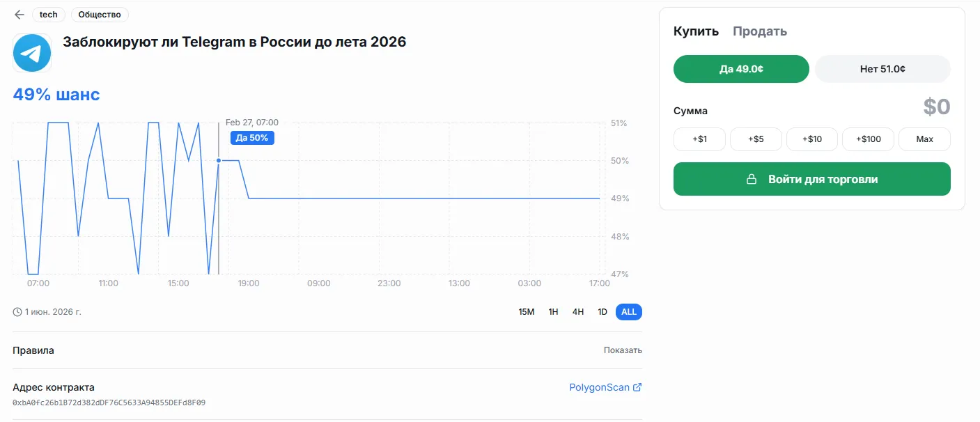
Task: Open the PolygonScan link
Action: pyautogui.click(x=605, y=387)
